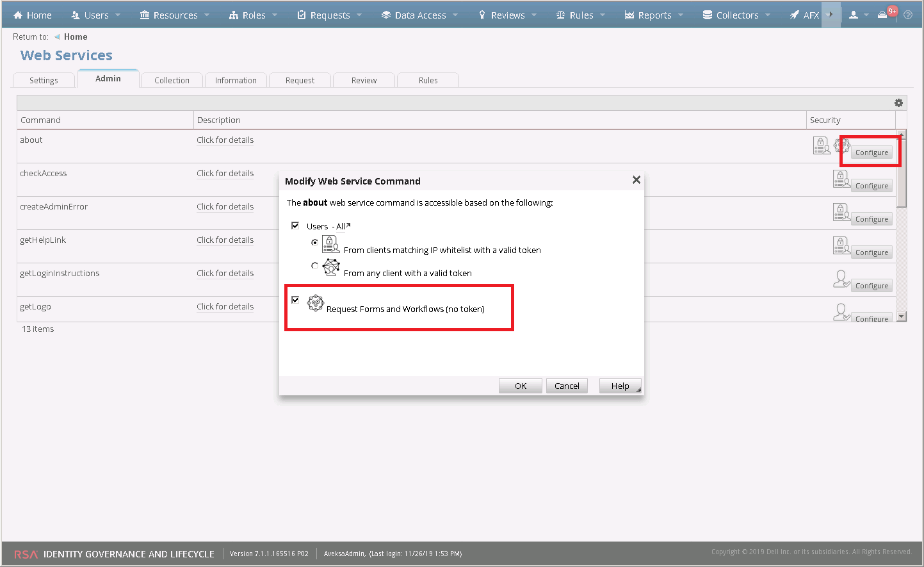Expand the Data Access dropdown menu
Viewport: 924px width, 567px height.
pos(419,14)
